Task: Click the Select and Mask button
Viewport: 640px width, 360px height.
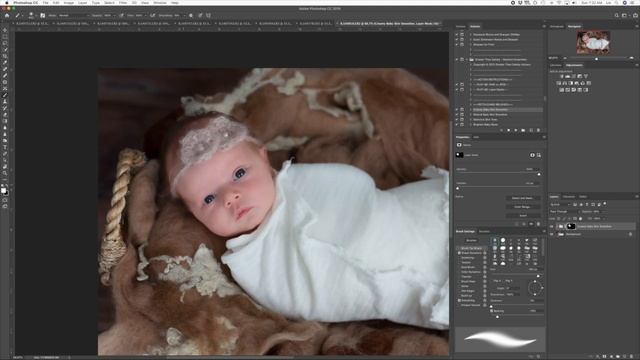Action: [x=522, y=198]
